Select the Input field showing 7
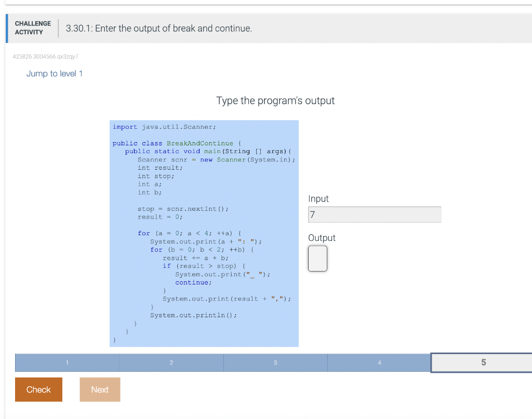This screenshot has height=419, width=532. click(374, 214)
